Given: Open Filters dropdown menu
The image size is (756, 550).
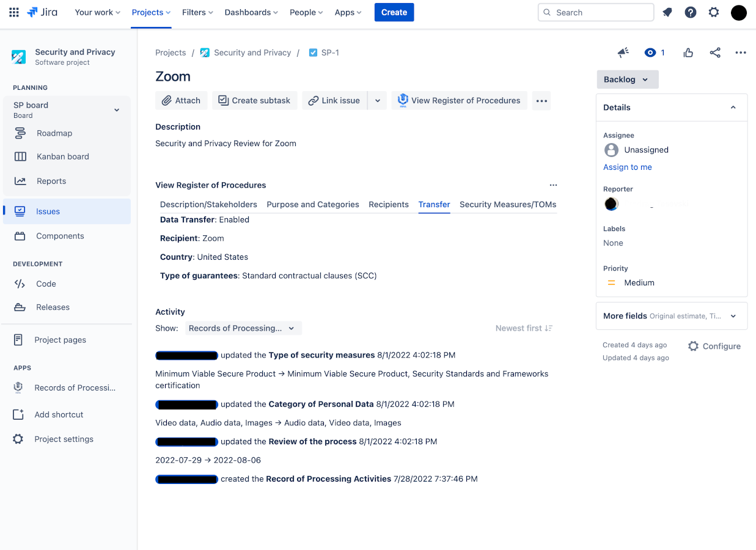Looking at the screenshot, I should pos(197,12).
